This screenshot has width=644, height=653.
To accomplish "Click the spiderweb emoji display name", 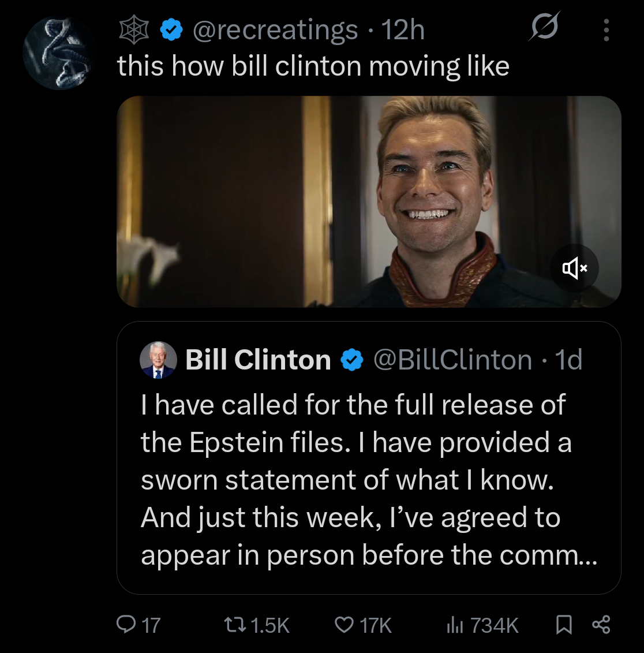I will [134, 31].
